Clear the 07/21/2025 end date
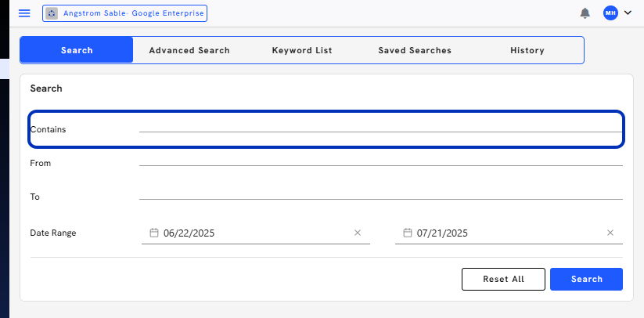The height and width of the screenshot is (318, 644). point(610,233)
